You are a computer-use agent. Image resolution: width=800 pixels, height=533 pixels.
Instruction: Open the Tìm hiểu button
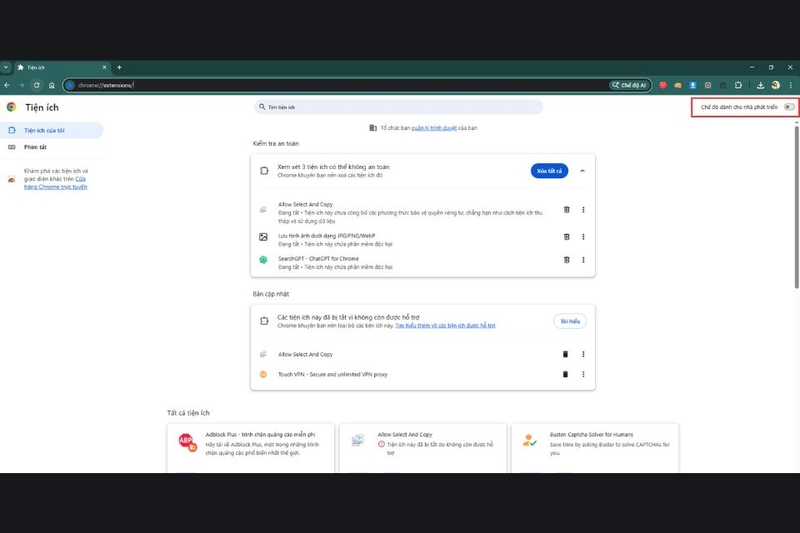tap(570, 321)
